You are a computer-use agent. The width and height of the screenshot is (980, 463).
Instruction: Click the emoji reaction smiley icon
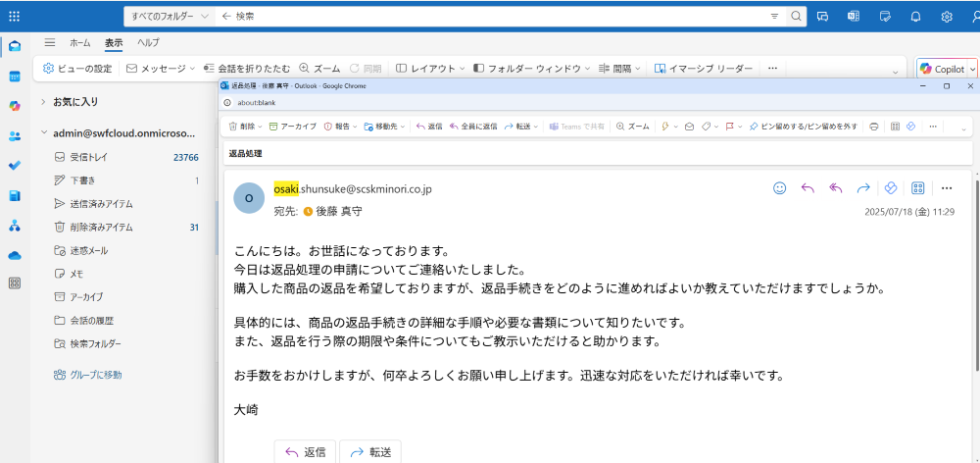780,188
